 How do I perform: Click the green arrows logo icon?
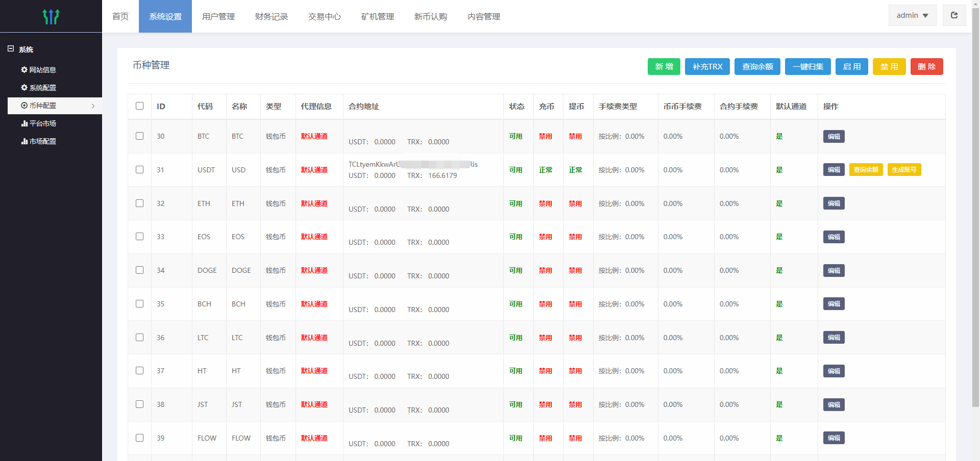pos(51,17)
